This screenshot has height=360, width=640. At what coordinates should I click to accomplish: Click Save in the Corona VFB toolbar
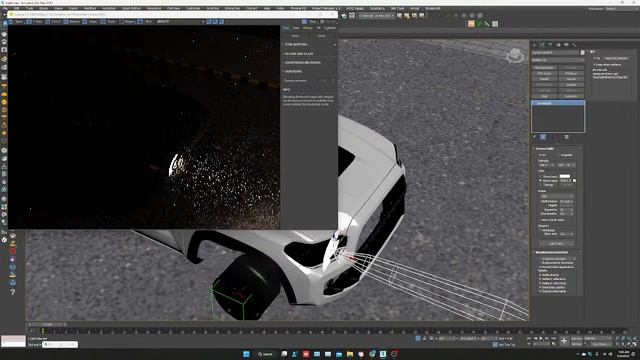coord(16,22)
